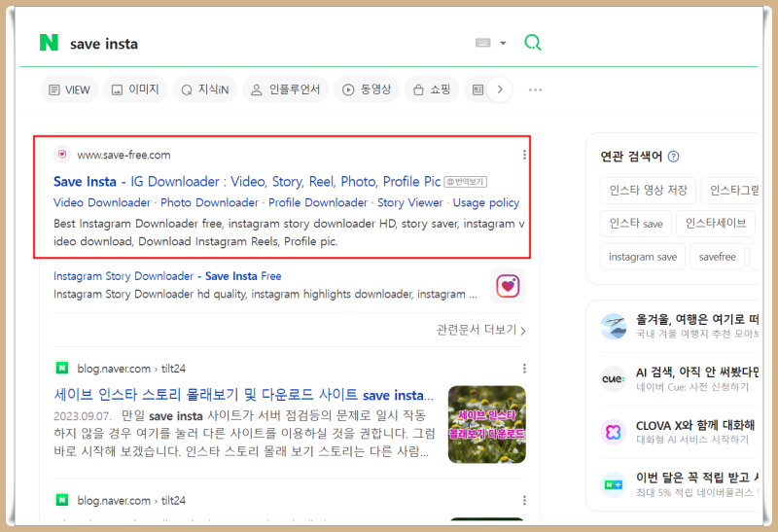Show more tabs with right chevron
778x532 pixels.
pyautogui.click(x=500, y=89)
